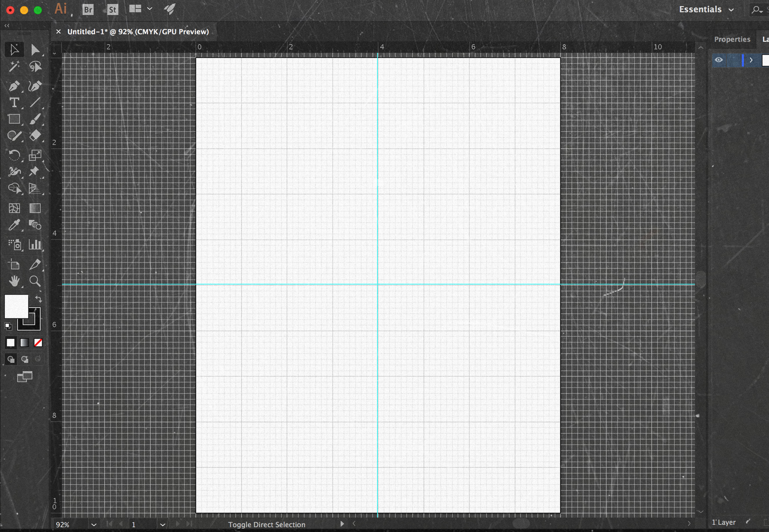Select the Hand tool

[14, 281]
